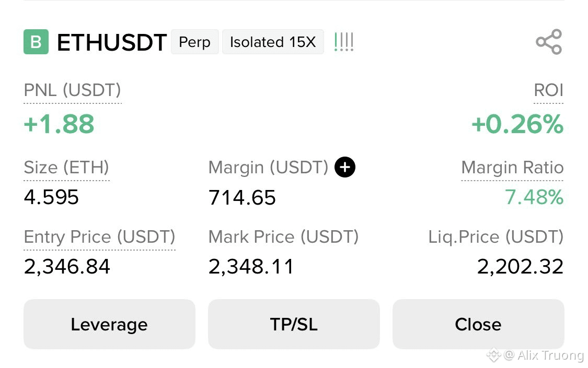
Task: Tap the PNL (USDT) label
Action: point(72,90)
